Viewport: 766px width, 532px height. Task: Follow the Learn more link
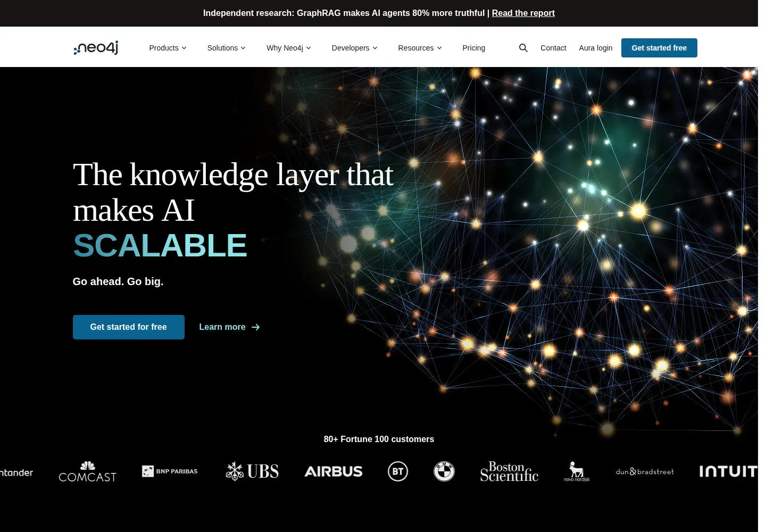pyautogui.click(x=229, y=327)
